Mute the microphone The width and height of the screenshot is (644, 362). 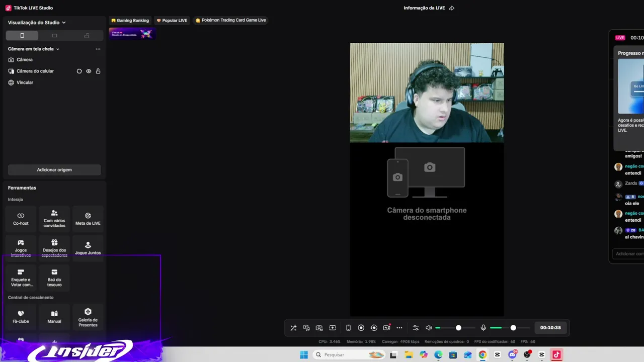point(484,328)
